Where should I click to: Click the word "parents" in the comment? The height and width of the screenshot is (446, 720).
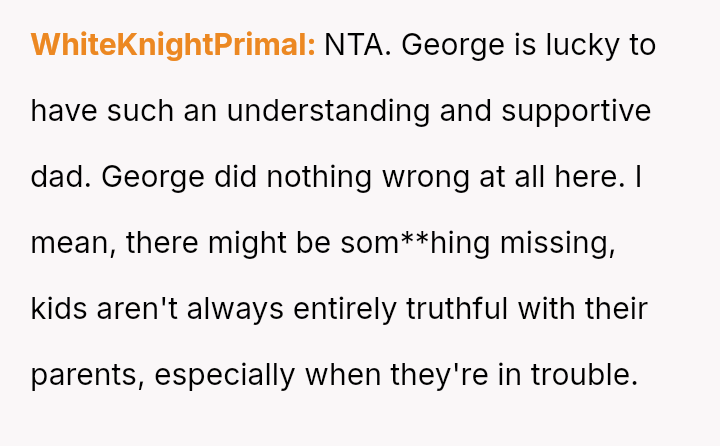click(85, 375)
